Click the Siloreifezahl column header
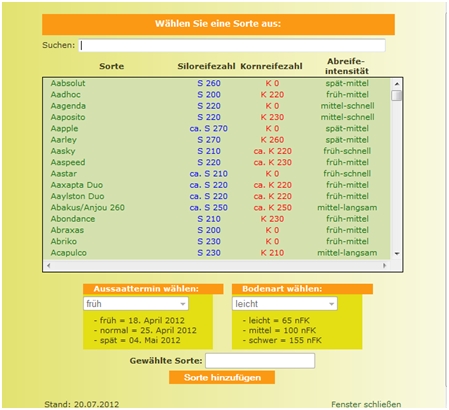 click(x=206, y=66)
